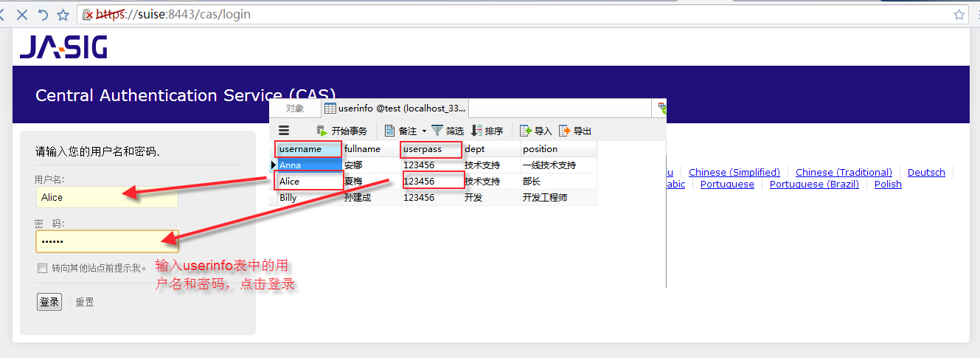Select the 123456 userpass cell in Billy row

tap(431, 197)
